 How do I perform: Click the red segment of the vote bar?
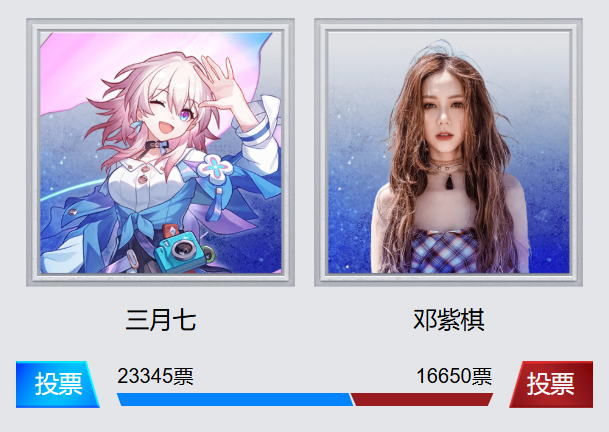pos(422,399)
